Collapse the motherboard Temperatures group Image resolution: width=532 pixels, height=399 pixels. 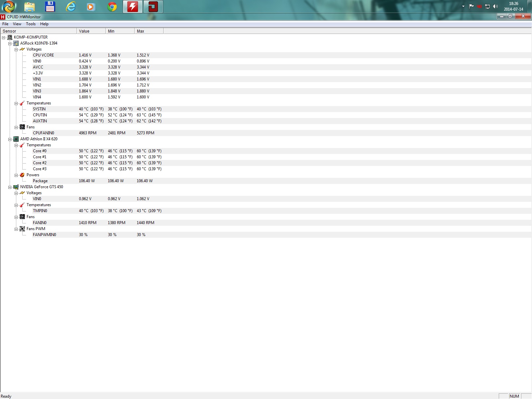click(x=16, y=103)
